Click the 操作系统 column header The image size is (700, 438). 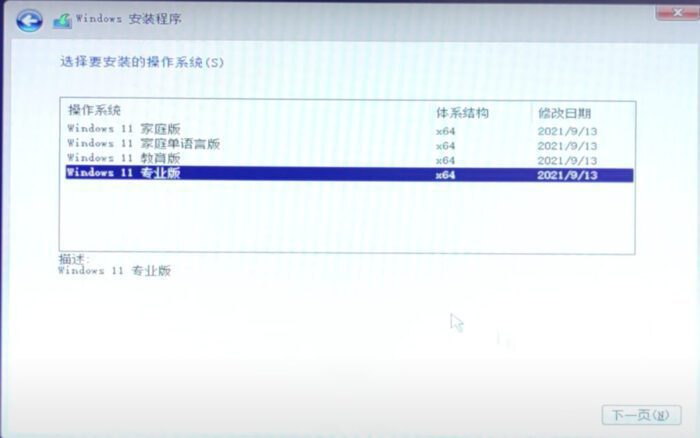click(94, 110)
